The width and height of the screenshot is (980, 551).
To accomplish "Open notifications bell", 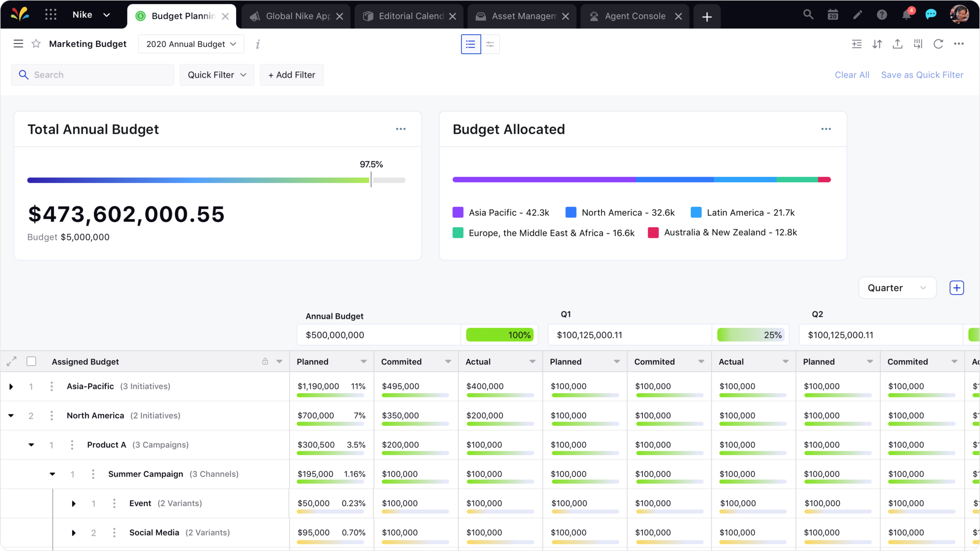I will pos(907,15).
